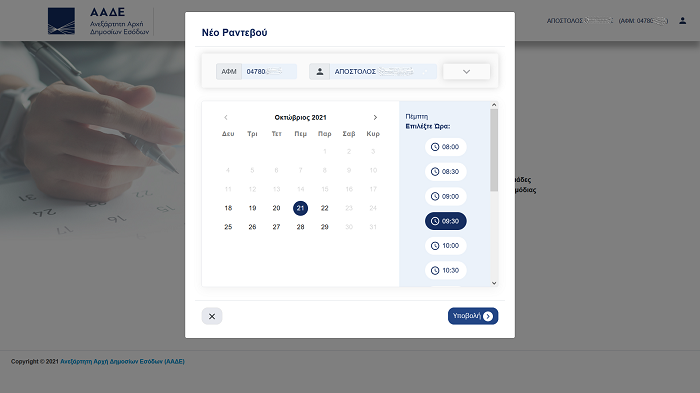700x393 pixels.
Task: Expand the chevron dropdown beside the name field
Action: click(x=467, y=71)
